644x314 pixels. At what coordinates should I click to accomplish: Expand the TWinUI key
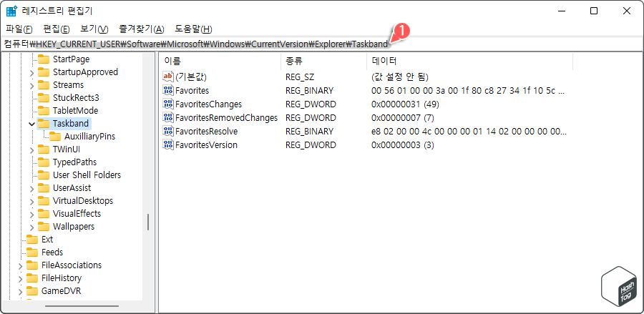coord(32,149)
